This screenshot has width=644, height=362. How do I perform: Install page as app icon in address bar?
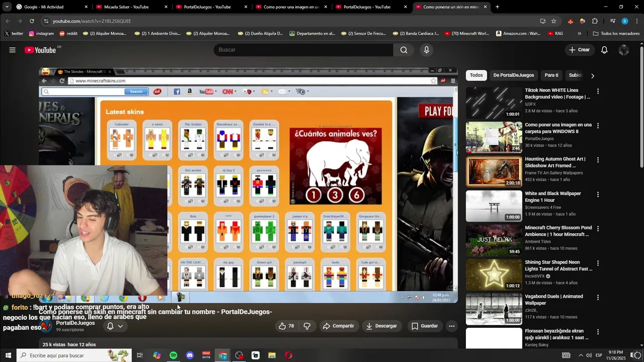(x=543, y=21)
